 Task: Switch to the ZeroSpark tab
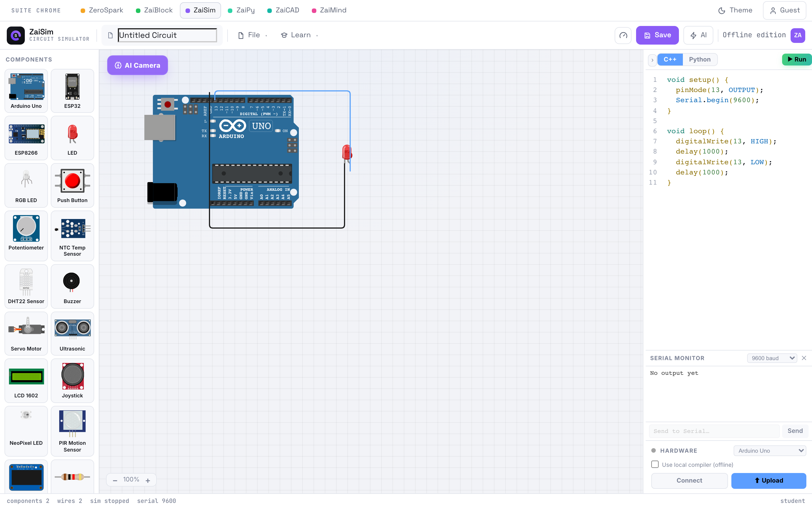102,10
